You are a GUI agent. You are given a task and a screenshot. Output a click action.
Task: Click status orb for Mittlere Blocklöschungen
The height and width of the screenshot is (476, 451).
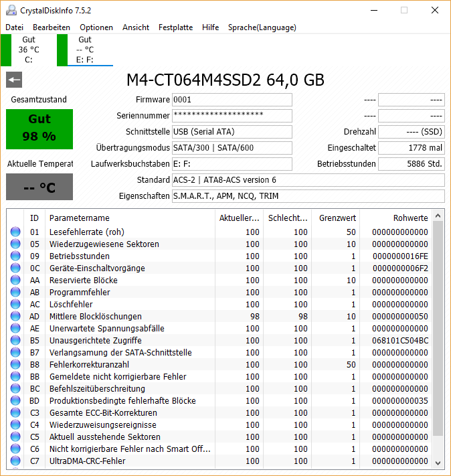click(15, 316)
